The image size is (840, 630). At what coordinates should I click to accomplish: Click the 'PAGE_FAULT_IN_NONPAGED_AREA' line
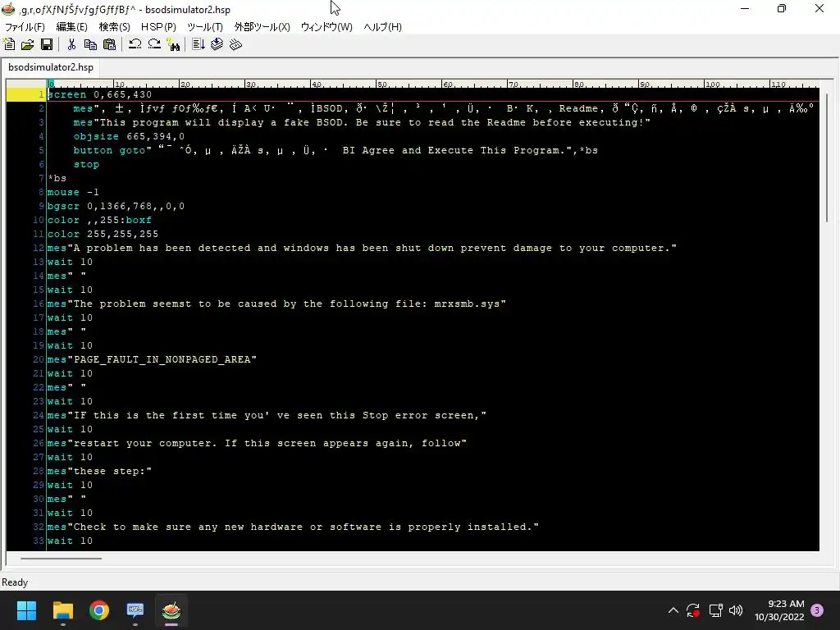pos(152,359)
